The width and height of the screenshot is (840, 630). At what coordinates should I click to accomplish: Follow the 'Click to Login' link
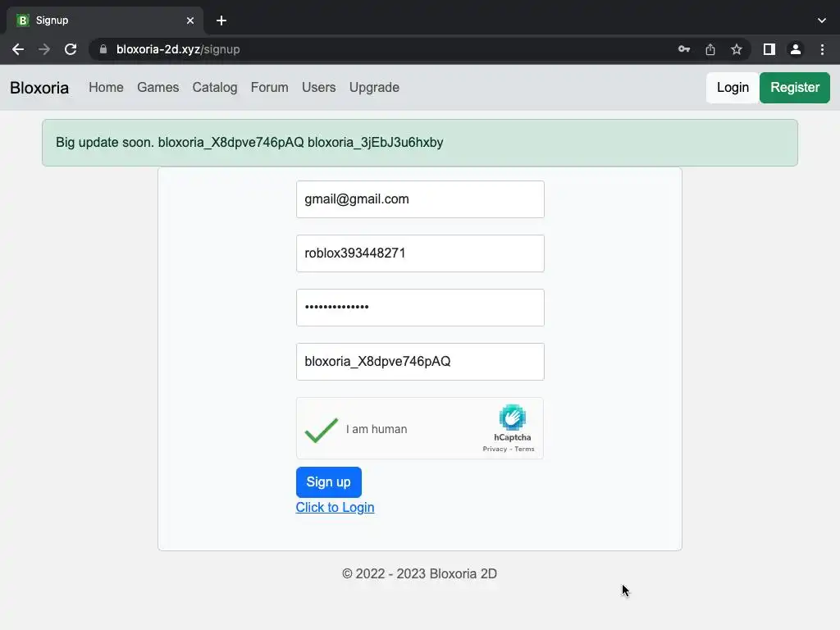(x=335, y=507)
